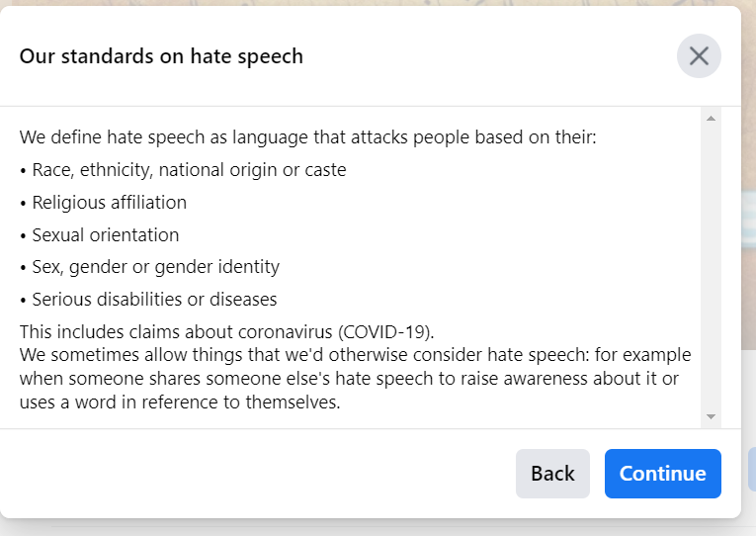Go Back to the previous step
Screen dimensions: 756x536
[552, 474]
